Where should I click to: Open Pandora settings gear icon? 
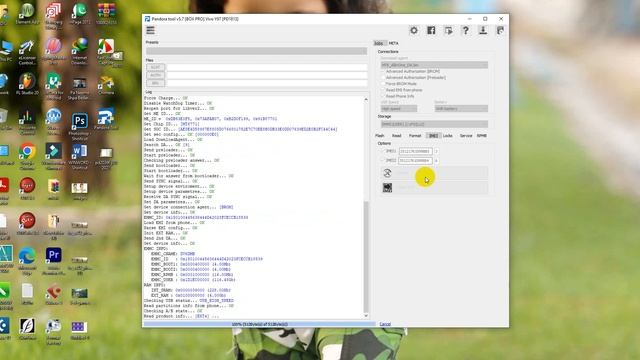coord(414,30)
